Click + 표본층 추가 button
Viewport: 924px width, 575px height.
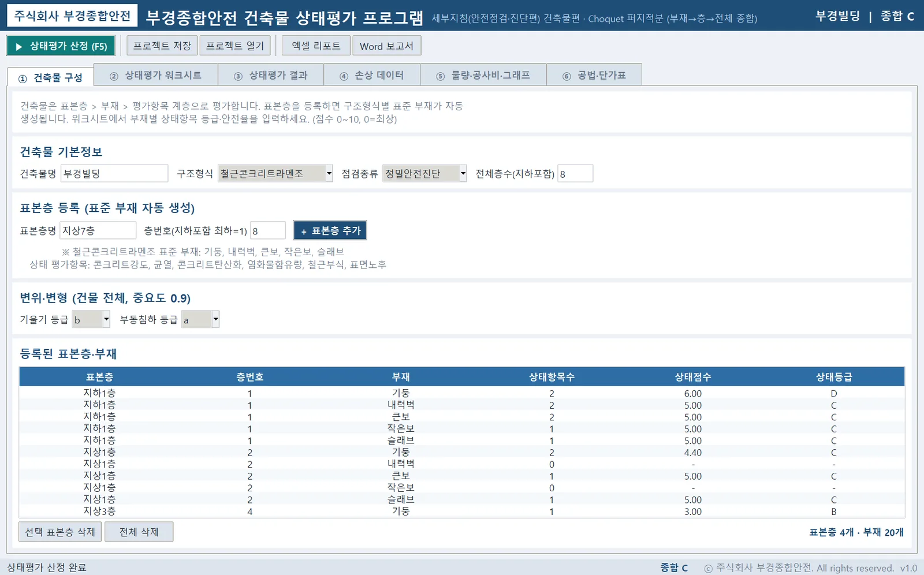(x=330, y=230)
